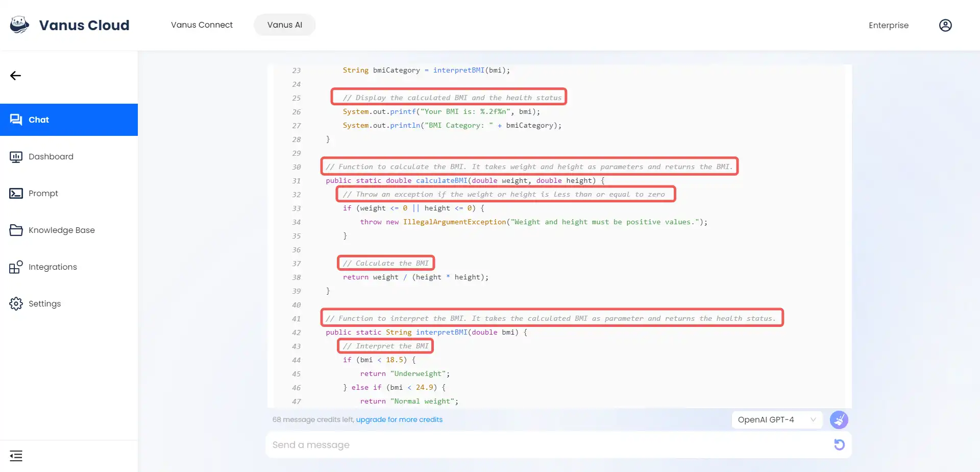Click the clear chat broom button
The image size is (980, 472).
point(839,420)
